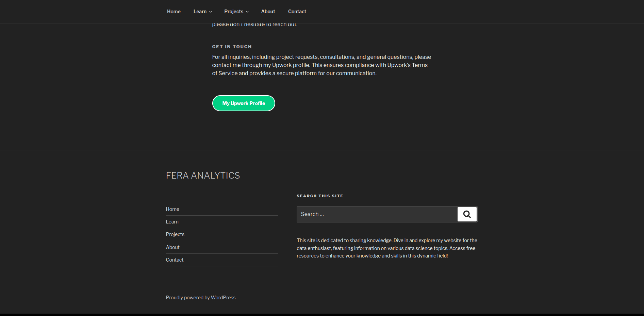The height and width of the screenshot is (316, 644).
Task: Go to Contact in the top navigation
Action: pyautogui.click(x=297, y=12)
